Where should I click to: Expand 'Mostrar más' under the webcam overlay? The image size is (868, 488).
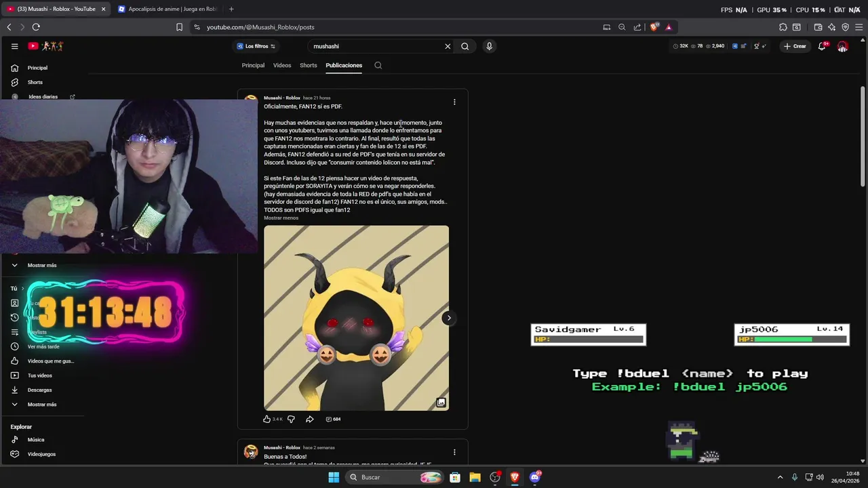tap(42, 265)
